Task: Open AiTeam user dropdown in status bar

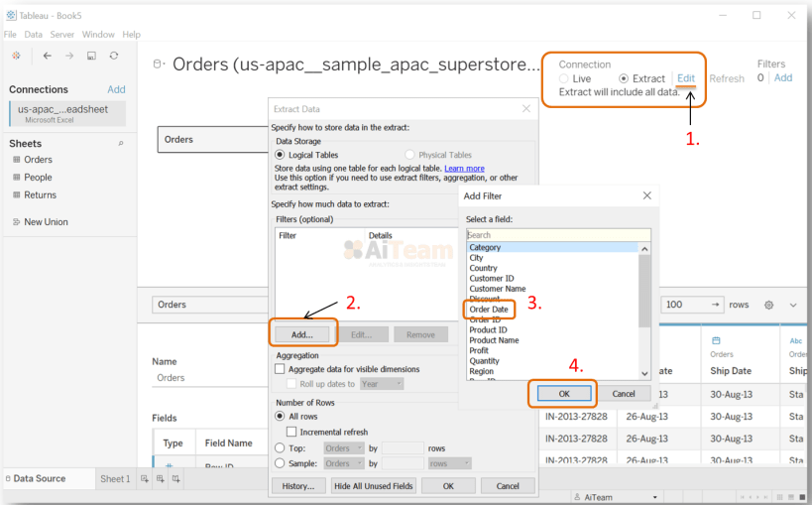Action: pos(654,497)
